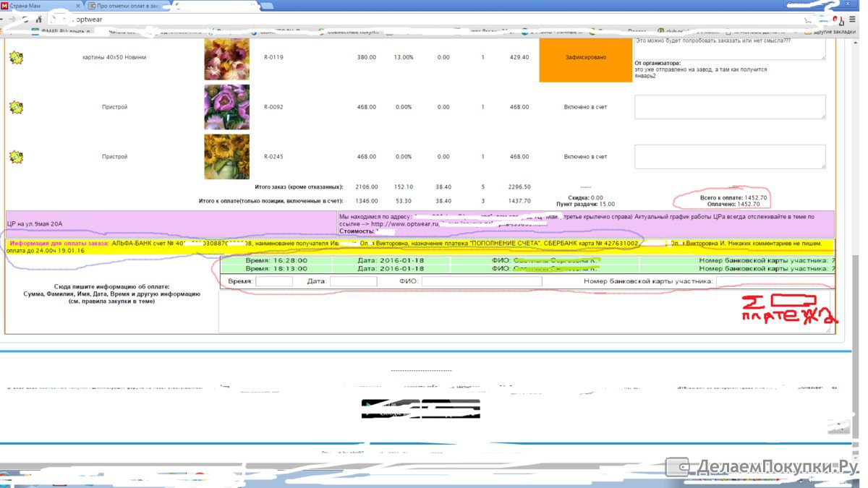Click the 18:13:00 payment record row
The width and height of the screenshot is (868, 488).
pos(527,269)
